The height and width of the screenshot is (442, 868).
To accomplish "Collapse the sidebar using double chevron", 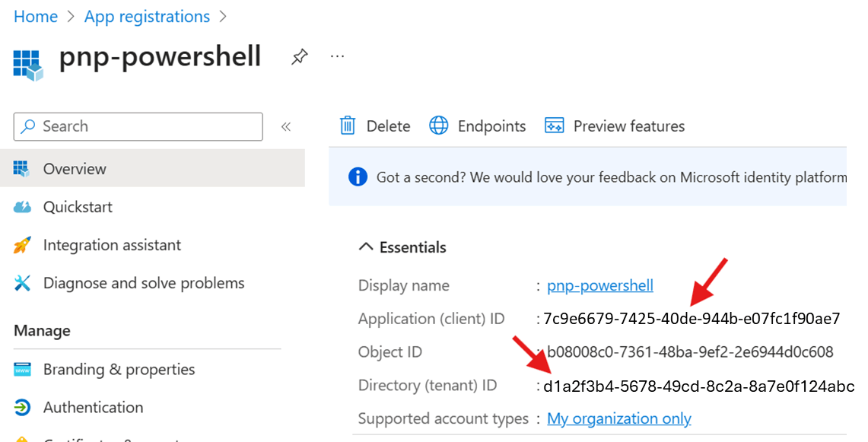I will point(286,126).
